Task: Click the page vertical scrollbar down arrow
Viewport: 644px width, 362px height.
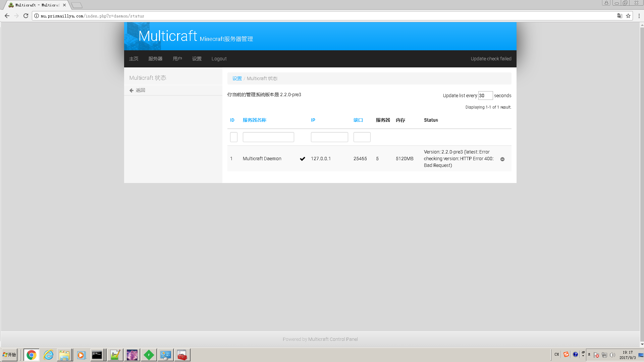Action: click(642, 344)
